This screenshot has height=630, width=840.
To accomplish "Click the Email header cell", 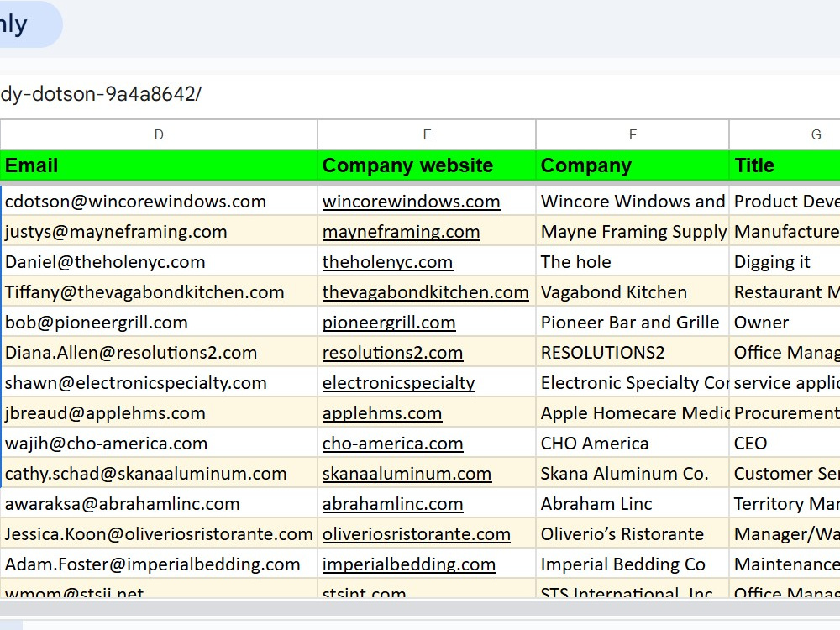I will point(159,165).
